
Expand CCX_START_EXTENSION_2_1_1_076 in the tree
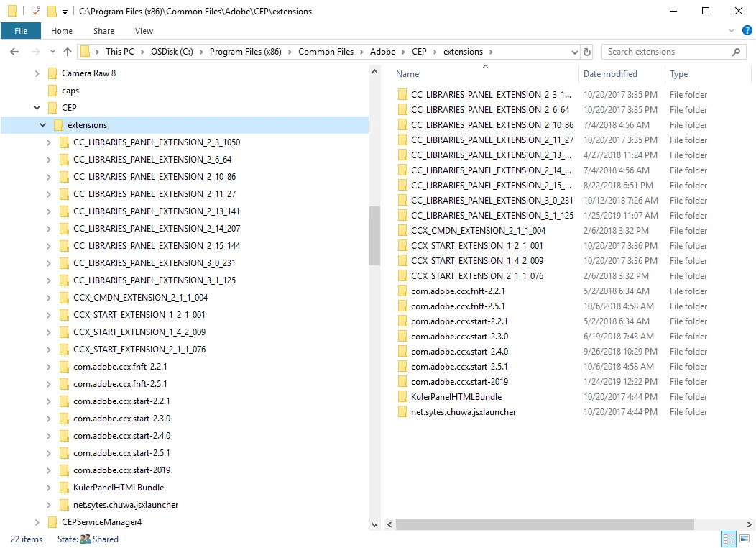pyautogui.click(x=48, y=350)
